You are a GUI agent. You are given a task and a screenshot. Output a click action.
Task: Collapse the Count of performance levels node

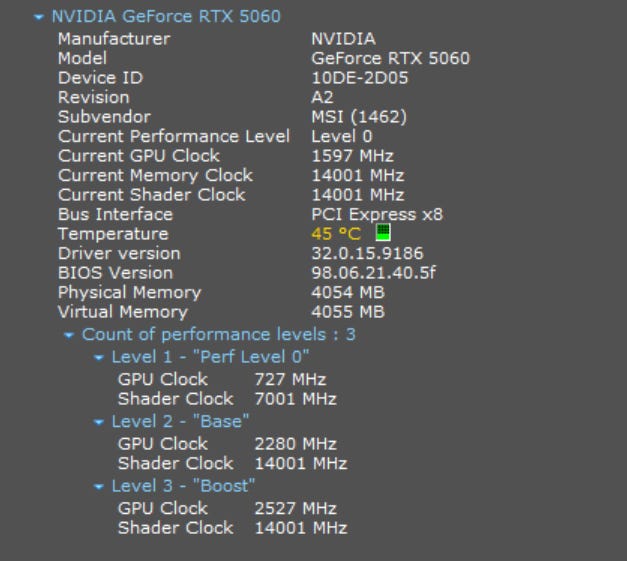[x=69, y=335]
